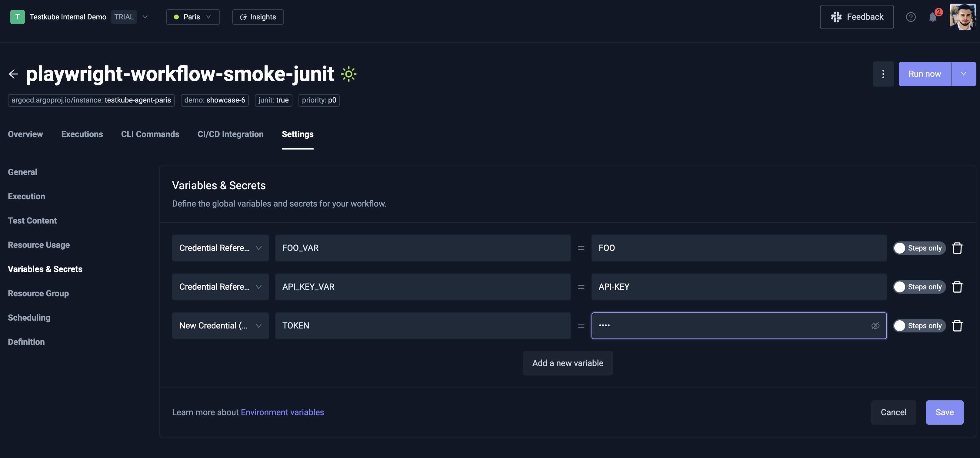Viewport: 980px width, 458px height.
Task: Open the notifications bell
Action: tap(932, 17)
